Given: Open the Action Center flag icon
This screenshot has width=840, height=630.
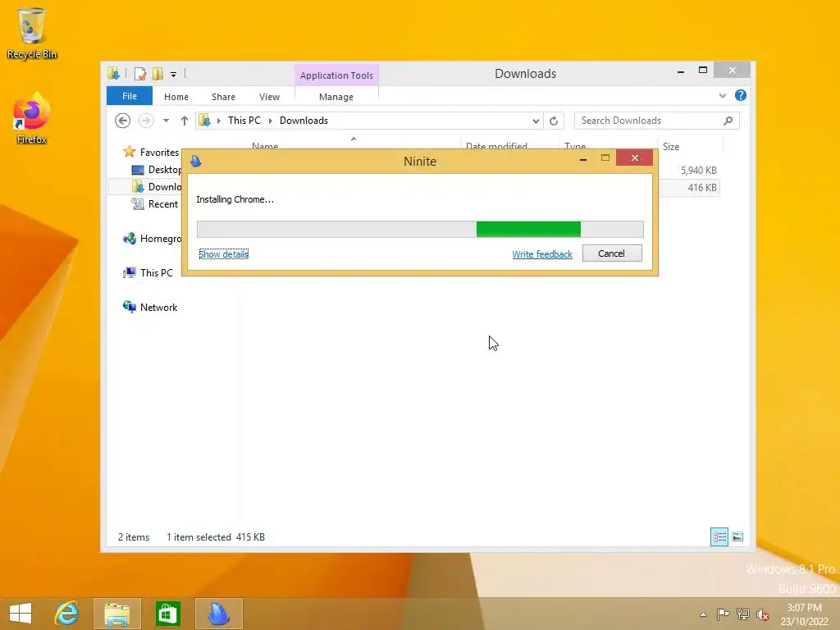Looking at the screenshot, I should coord(723,614).
